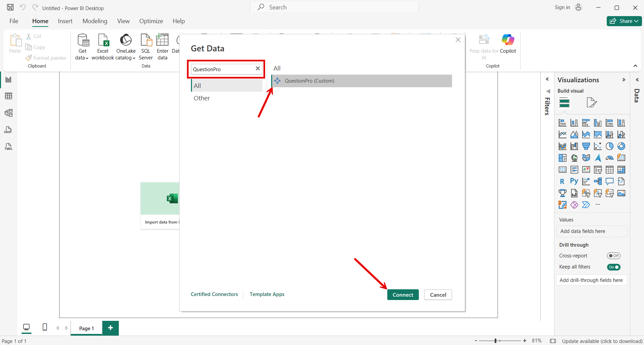
Task: Open the Report view
Action: tap(8, 80)
